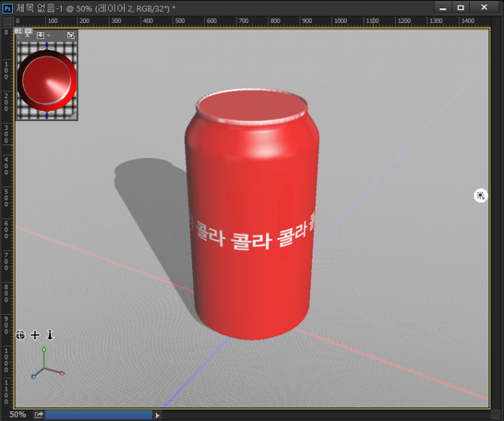This screenshot has width=504, height=421.
Task: Expand the status bar arrow menu
Action: click(158, 415)
